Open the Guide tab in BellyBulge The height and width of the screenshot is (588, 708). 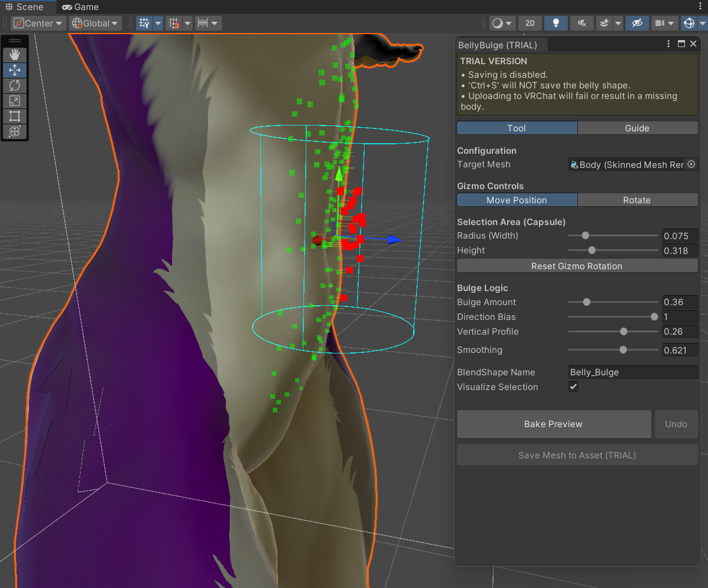[638, 128]
